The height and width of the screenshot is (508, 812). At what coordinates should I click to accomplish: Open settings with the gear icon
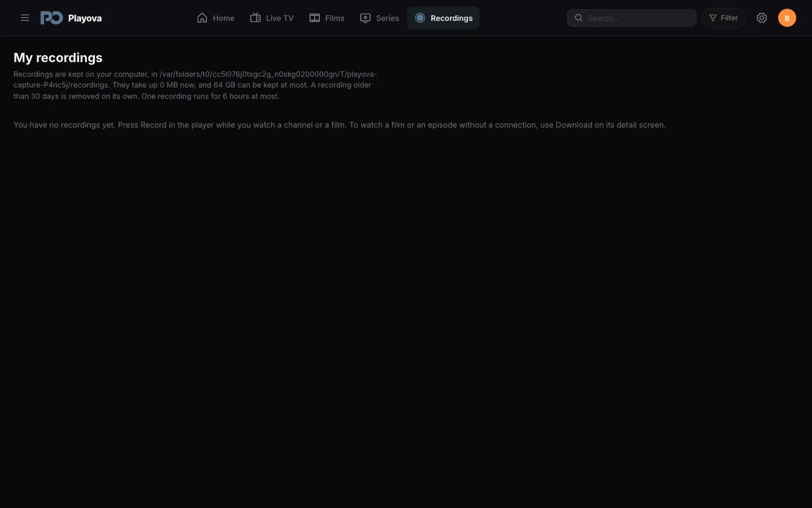(762, 18)
